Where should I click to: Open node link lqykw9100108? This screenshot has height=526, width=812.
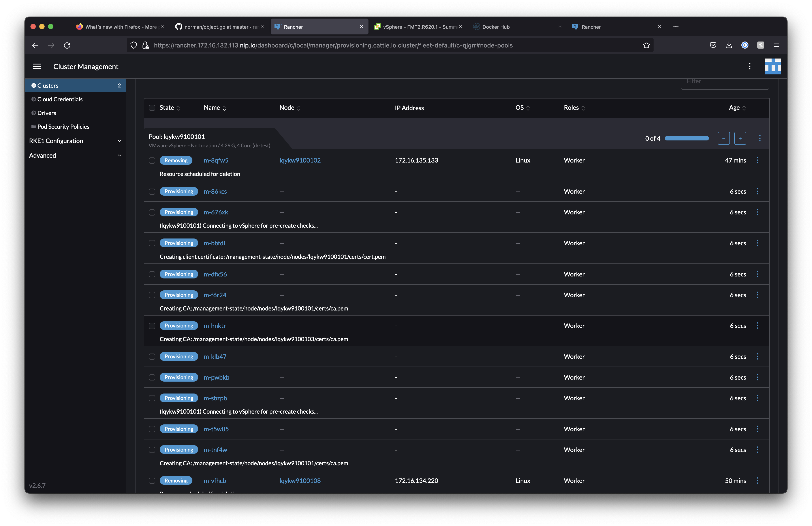pos(300,481)
